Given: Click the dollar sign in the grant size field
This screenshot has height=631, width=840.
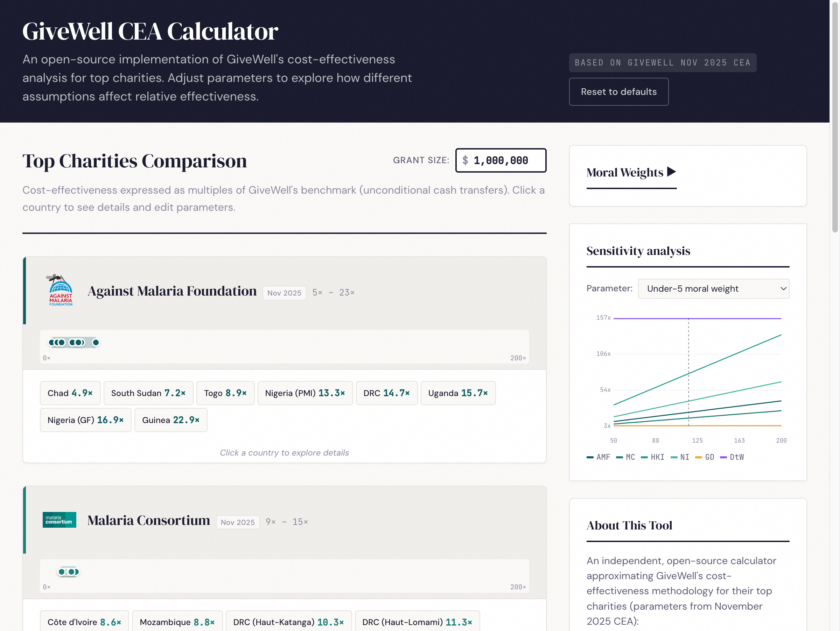Looking at the screenshot, I should 465,160.
